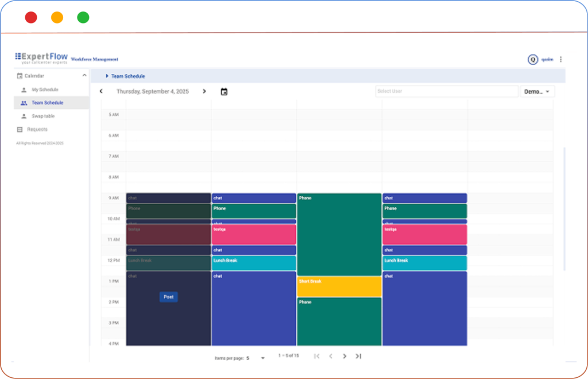
Task: Open the calendar date picker icon
Action: click(224, 91)
